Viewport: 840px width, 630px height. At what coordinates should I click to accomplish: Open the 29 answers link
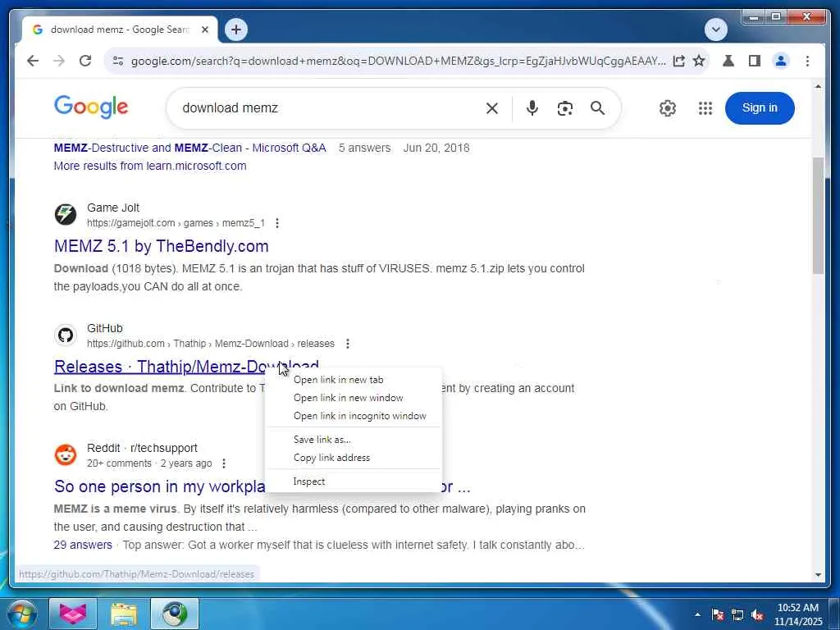(83, 545)
